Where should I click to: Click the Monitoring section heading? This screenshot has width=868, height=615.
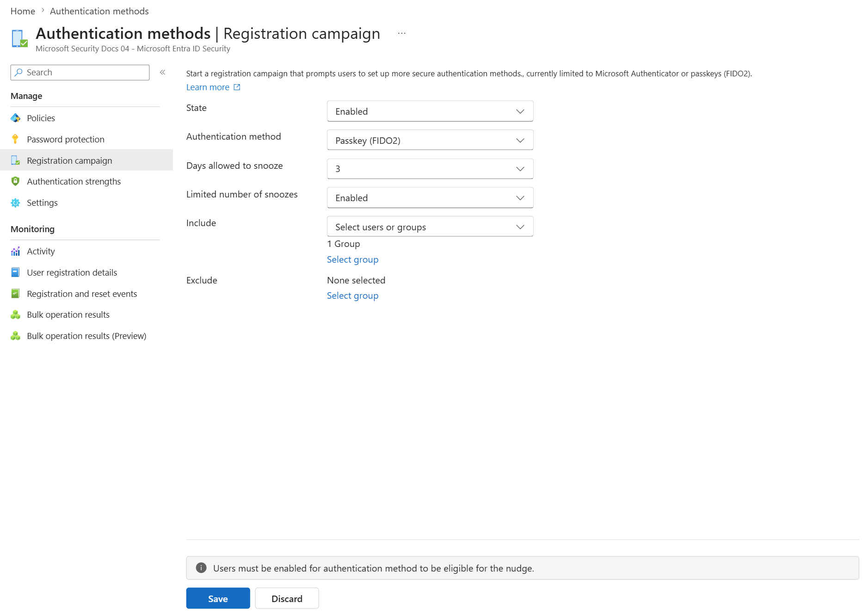click(x=32, y=229)
